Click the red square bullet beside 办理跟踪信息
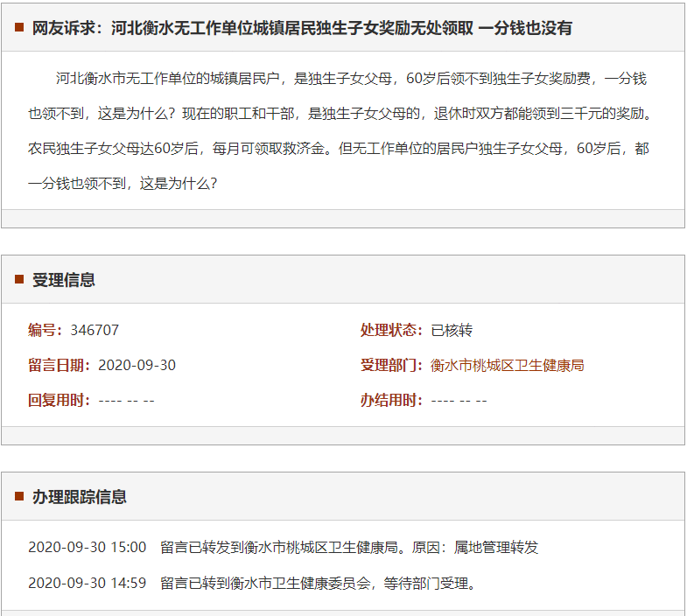 pos(19,496)
